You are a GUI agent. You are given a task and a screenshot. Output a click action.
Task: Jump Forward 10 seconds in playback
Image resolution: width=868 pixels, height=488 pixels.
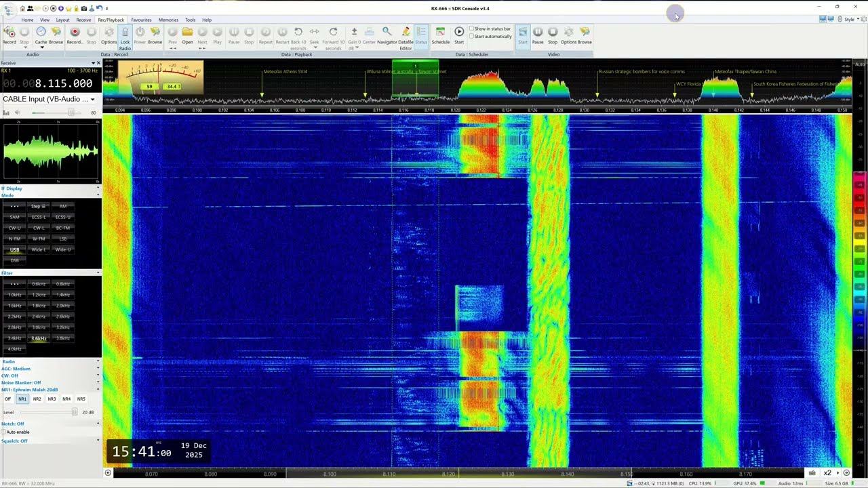[333, 38]
